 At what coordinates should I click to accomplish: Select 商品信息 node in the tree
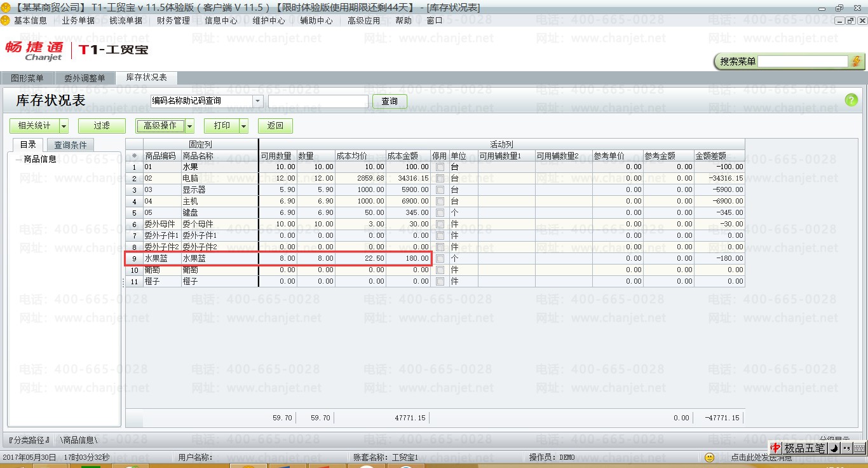coord(40,159)
